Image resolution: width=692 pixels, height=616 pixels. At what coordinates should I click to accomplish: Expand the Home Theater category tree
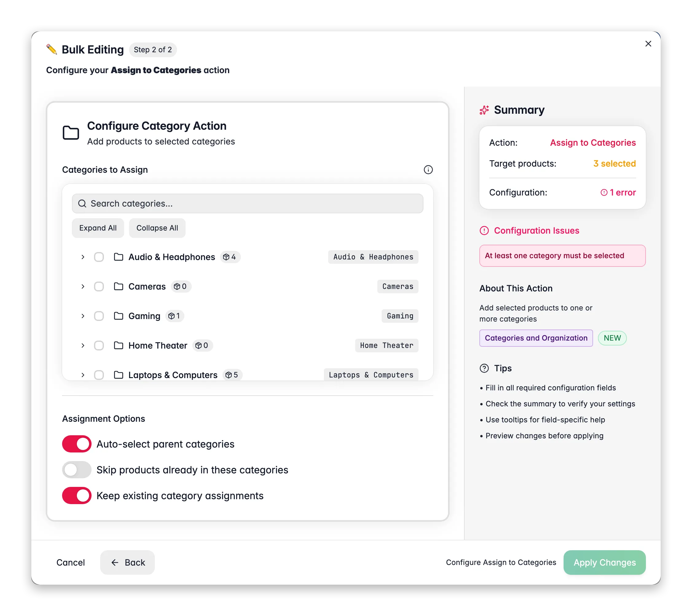click(x=83, y=346)
